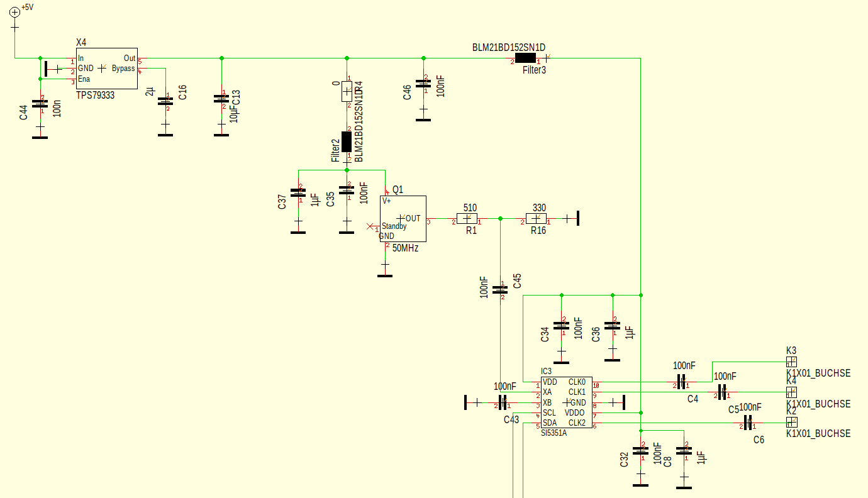Select the Filter3 ferrite bead symbol
Viewport: 868px width, 498px height.
pos(525,58)
